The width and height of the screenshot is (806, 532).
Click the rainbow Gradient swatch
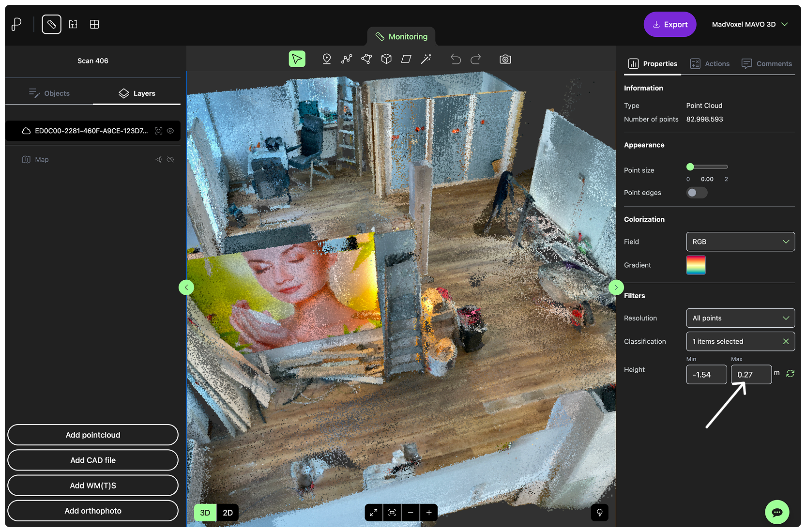point(696,265)
